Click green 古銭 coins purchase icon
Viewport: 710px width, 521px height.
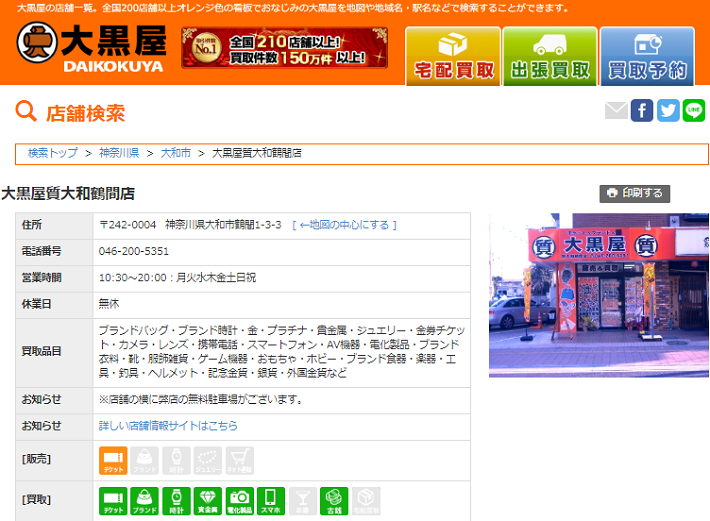tap(334, 501)
